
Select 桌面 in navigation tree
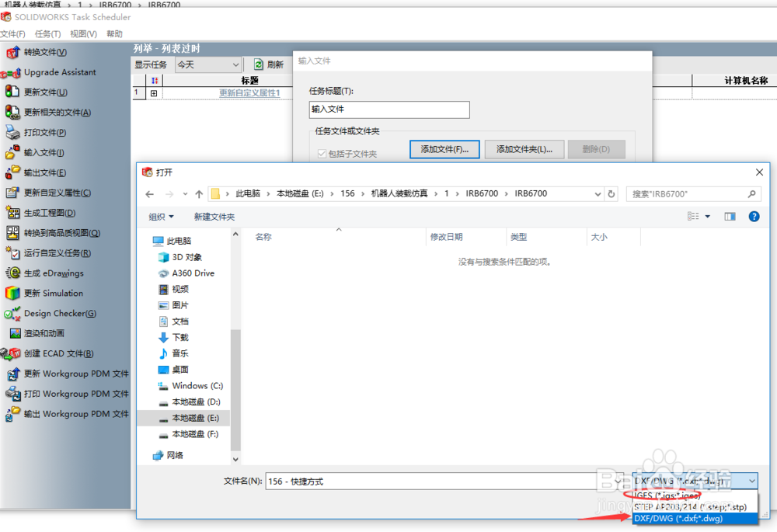(x=180, y=370)
